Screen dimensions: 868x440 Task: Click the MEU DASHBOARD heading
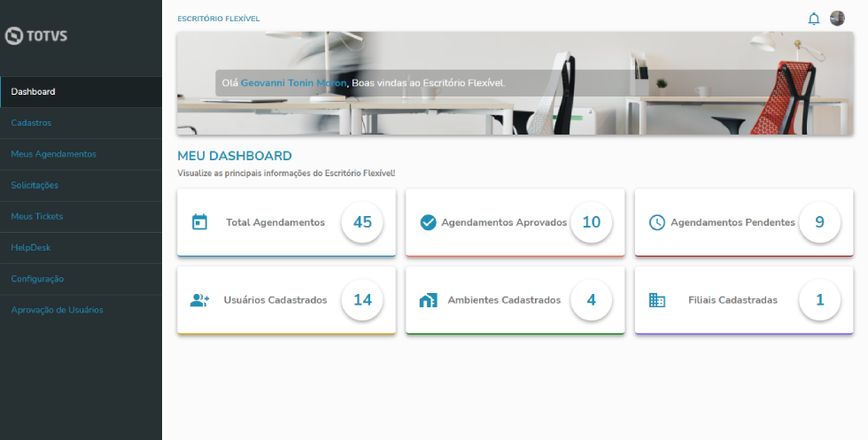point(234,156)
